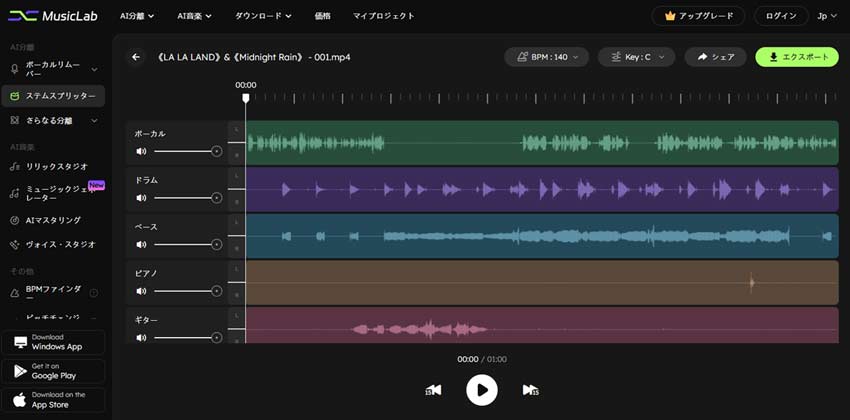Open BPMファインダー in sidebar
The height and width of the screenshot is (420, 850).
[x=53, y=293]
